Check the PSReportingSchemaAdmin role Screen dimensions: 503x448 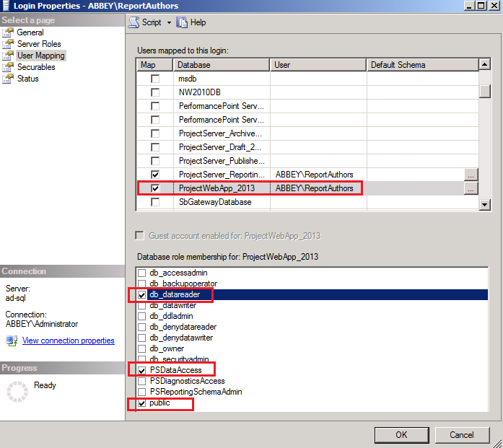coord(141,392)
